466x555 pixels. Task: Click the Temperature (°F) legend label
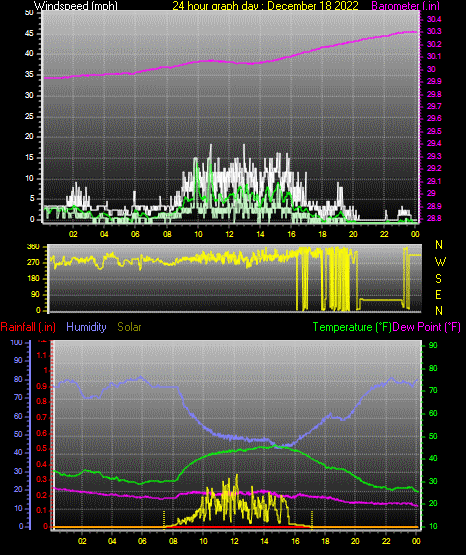point(352,327)
